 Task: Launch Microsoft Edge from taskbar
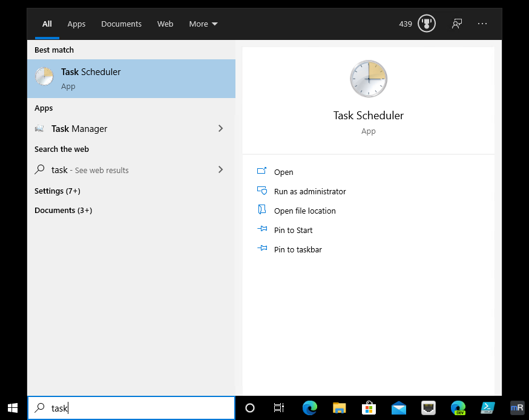(310, 408)
